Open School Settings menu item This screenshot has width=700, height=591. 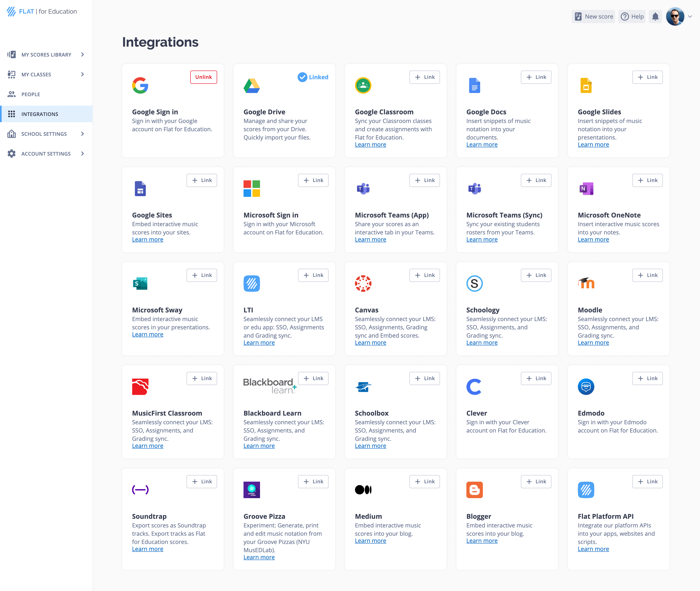(46, 134)
